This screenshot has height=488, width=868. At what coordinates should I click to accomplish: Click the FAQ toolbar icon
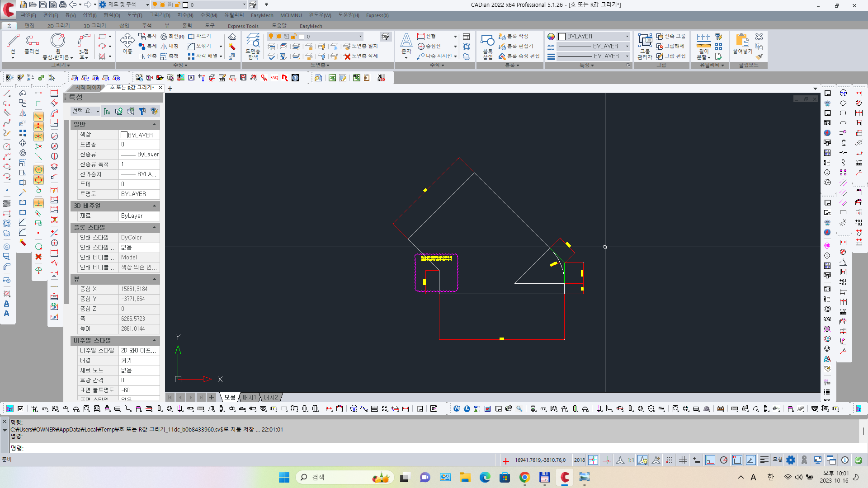[274, 78]
